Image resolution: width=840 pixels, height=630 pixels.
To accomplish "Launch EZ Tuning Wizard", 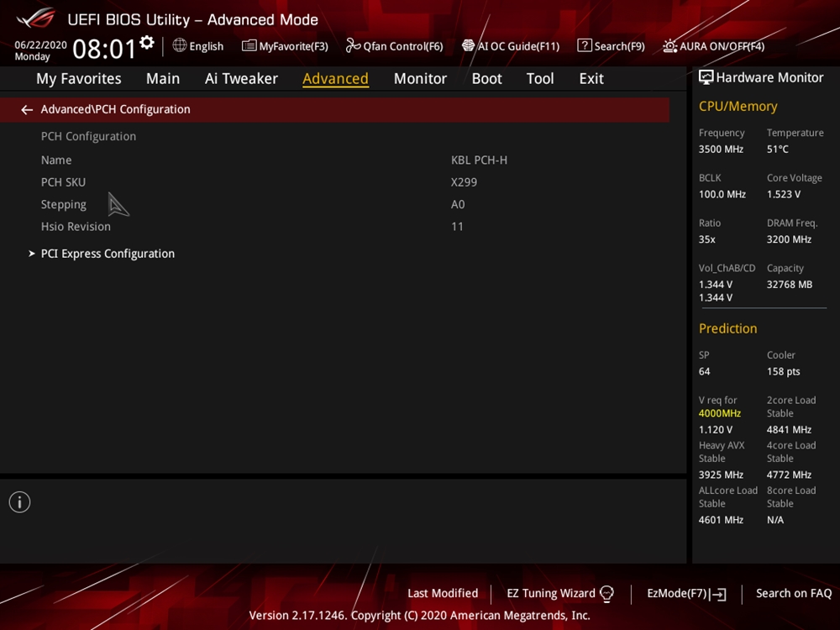I will tap(551, 594).
